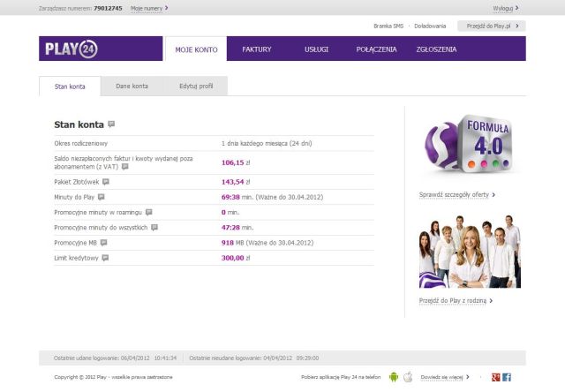Open Sprawdź szczegóły oferty link

pos(457,194)
